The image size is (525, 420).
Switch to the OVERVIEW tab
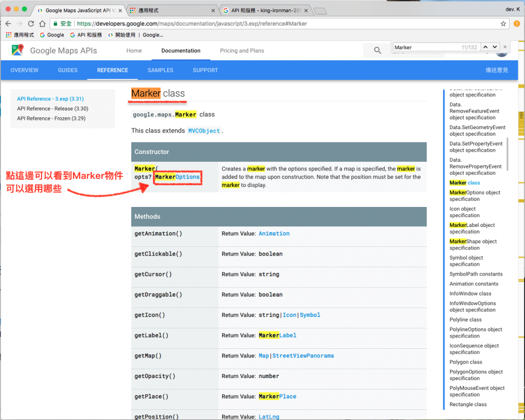click(x=25, y=70)
